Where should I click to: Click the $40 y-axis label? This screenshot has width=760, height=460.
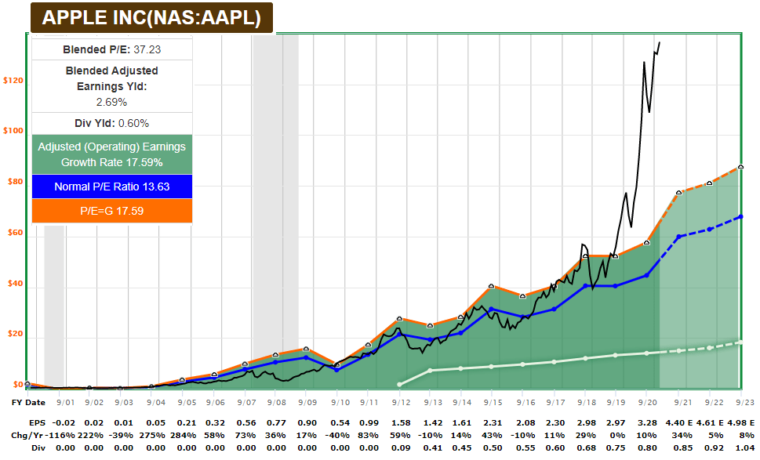click(x=15, y=284)
